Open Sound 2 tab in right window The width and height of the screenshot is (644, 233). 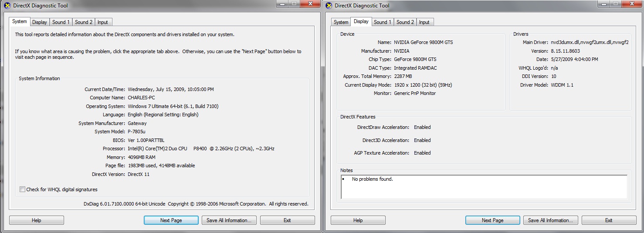pos(405,22)
